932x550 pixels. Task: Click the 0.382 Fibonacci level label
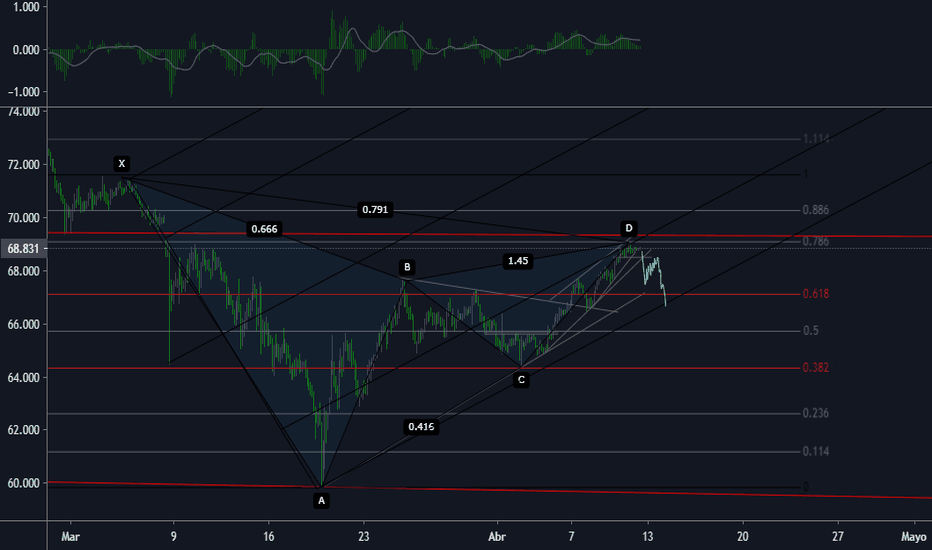click(816, 367)
